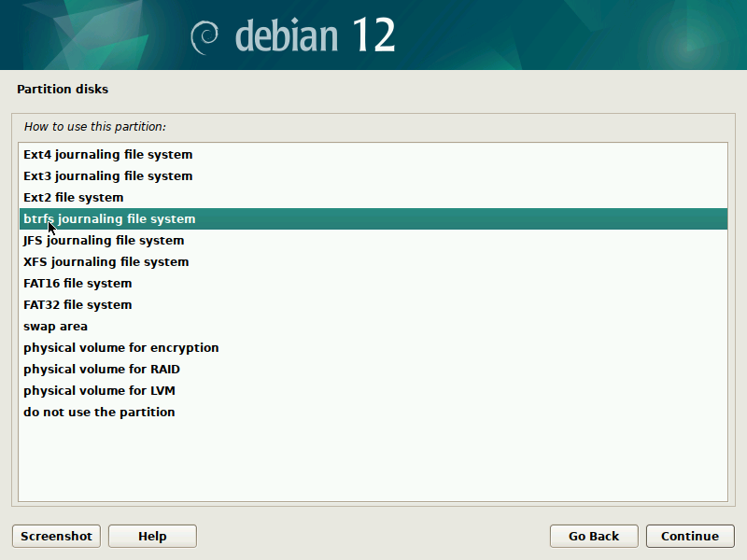
Task: Select physical volume for RAID
Action: (373, 369)
